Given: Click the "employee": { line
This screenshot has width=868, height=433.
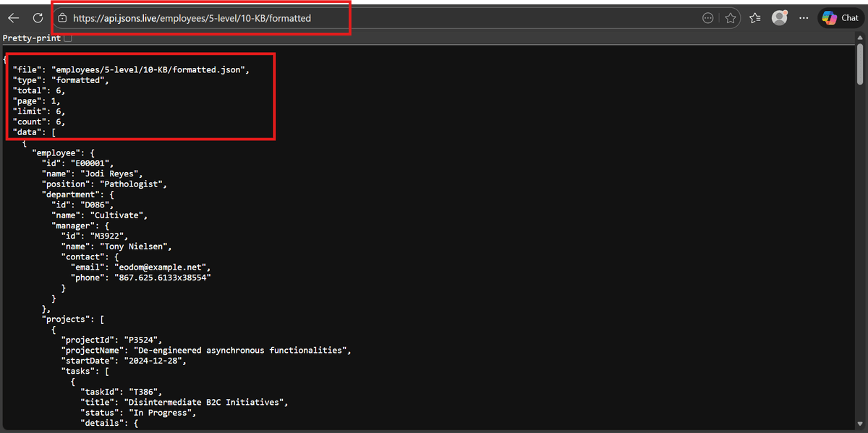Looking at the screenshot, I should 64,153.
